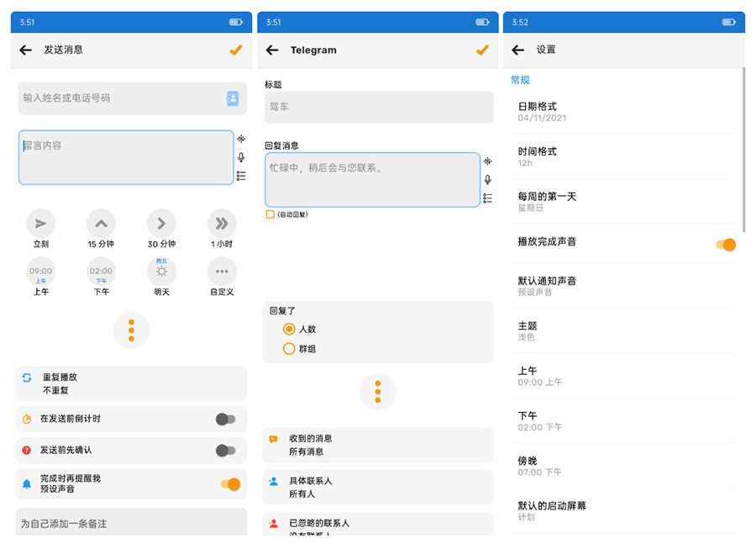Select 明天 sun schedule icon
Viewport: 756px width, 549px height.
pyautogui.click(x=161, y=272)
